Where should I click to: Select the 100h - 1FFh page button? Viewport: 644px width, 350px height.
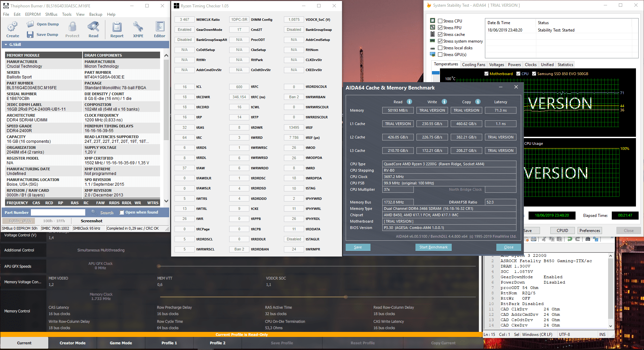click(54, 221)
